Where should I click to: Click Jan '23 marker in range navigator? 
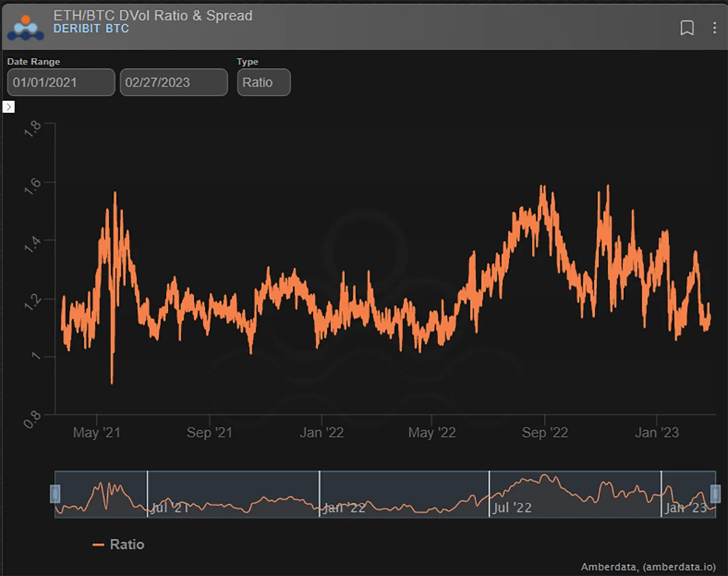(686, 507)
